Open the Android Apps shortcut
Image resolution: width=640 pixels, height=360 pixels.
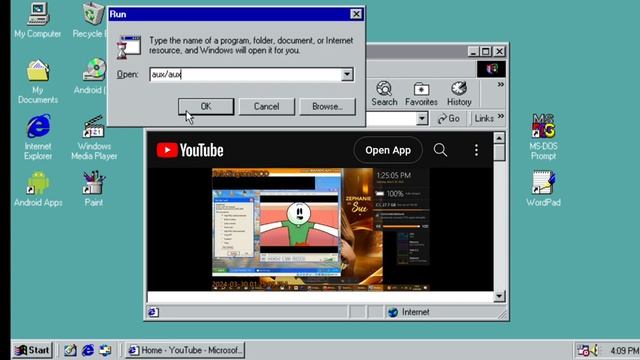[38, 189]
